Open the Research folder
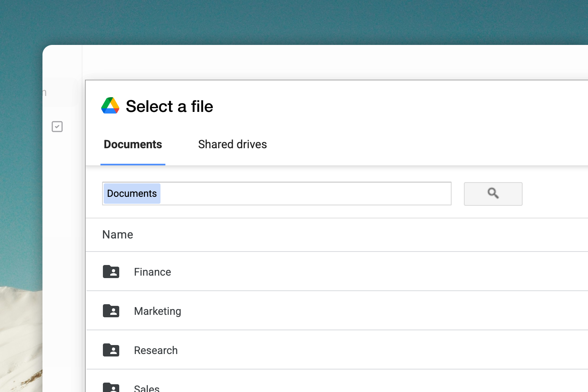Image resolution: width=588 pixels, height=392 pixels. (x=156, y=350)
